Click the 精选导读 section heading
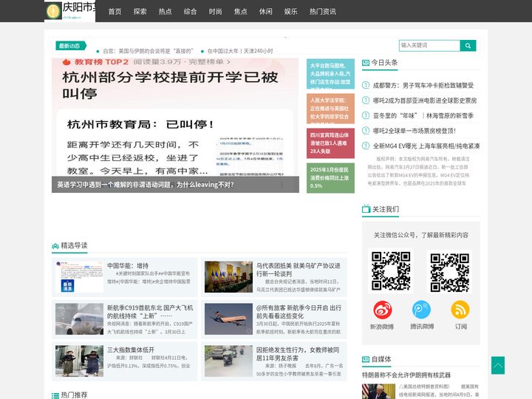532x399 pixels. pos(75,245)
